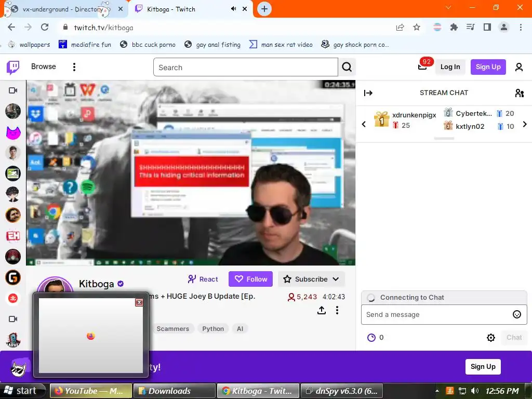Switch to Downloads taskbar window

click(175, 391)
